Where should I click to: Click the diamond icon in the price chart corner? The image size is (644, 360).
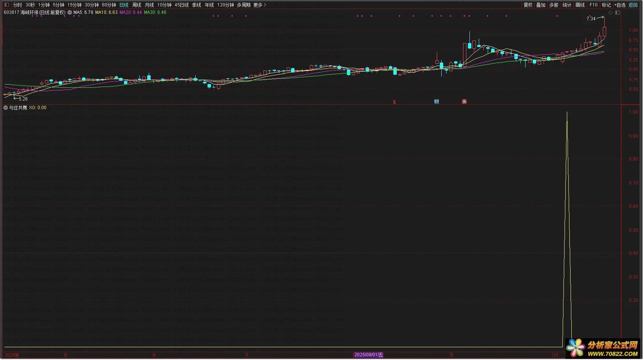(x=610, y=12)
